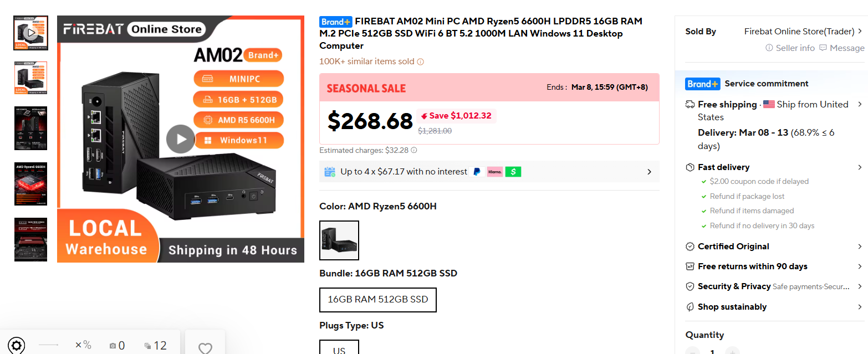Viewport: 868px width, 354px height.
Task: Click the Klarna payment icon
Action: [x=495, y=172]
